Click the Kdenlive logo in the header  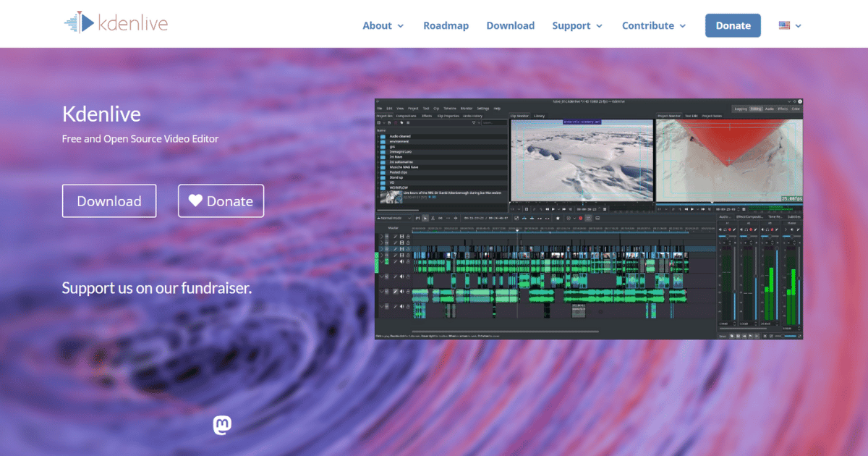[x=116, y=23]
